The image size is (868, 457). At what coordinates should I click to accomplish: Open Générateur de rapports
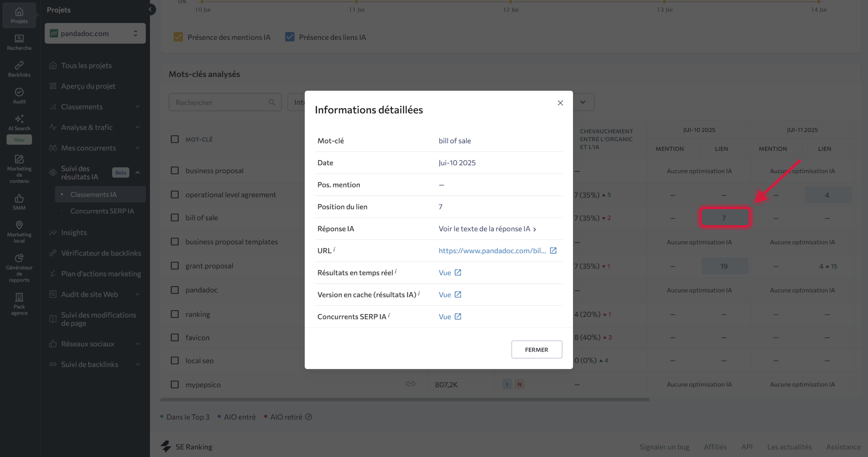coord(19,268)
